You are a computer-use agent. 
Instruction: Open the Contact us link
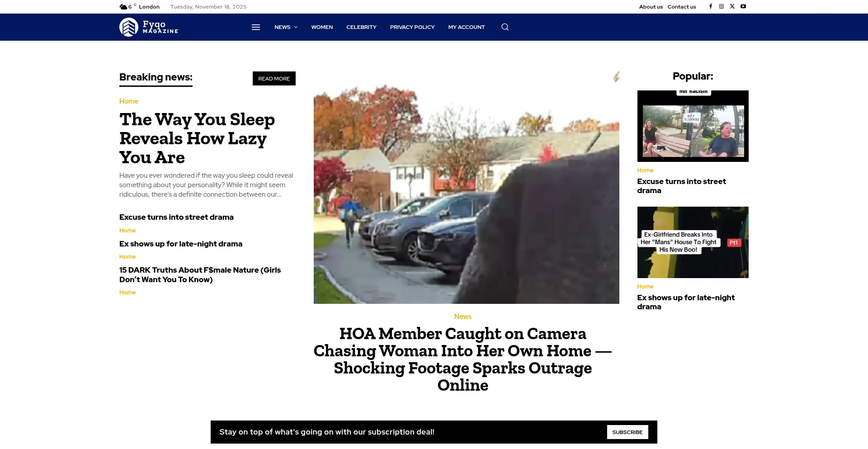coord(682,7)
